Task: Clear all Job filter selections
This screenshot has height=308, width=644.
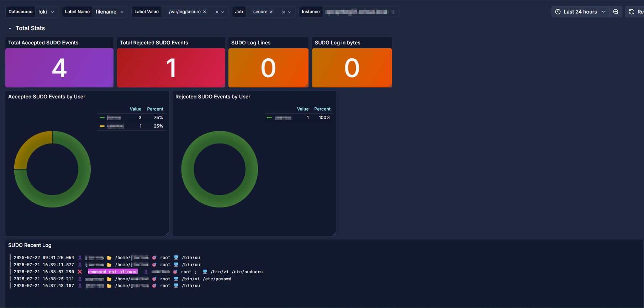Action: [283, 12]
